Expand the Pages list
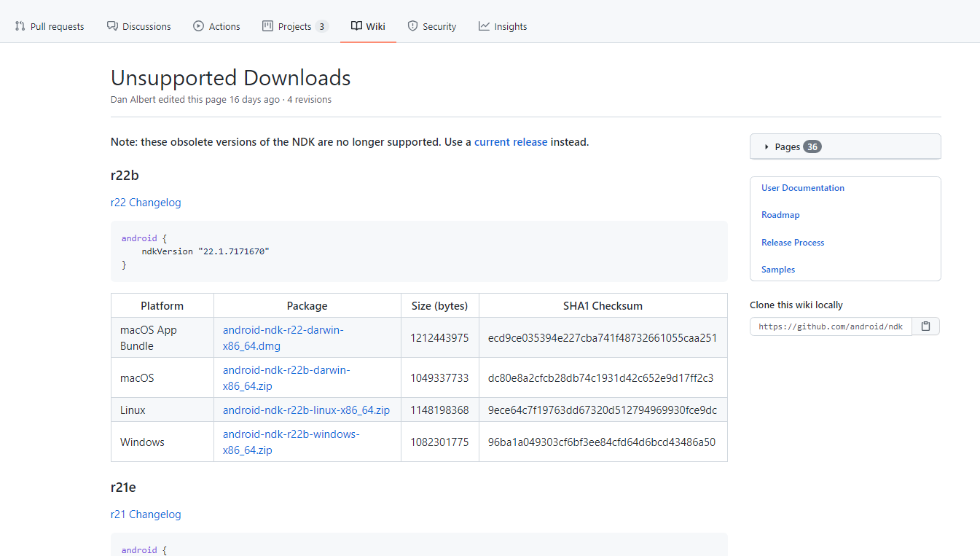 click(845, 146)
